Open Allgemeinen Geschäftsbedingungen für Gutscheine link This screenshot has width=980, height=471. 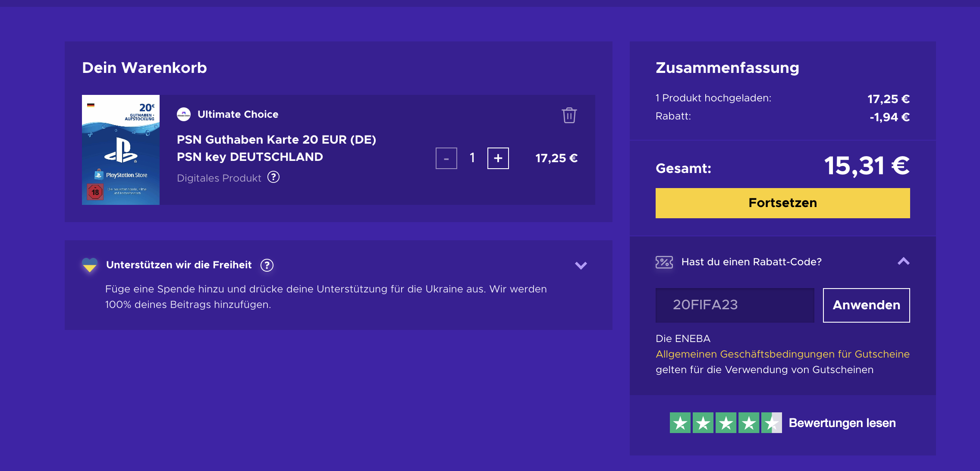pyautogui.click(x=782, y=354)
